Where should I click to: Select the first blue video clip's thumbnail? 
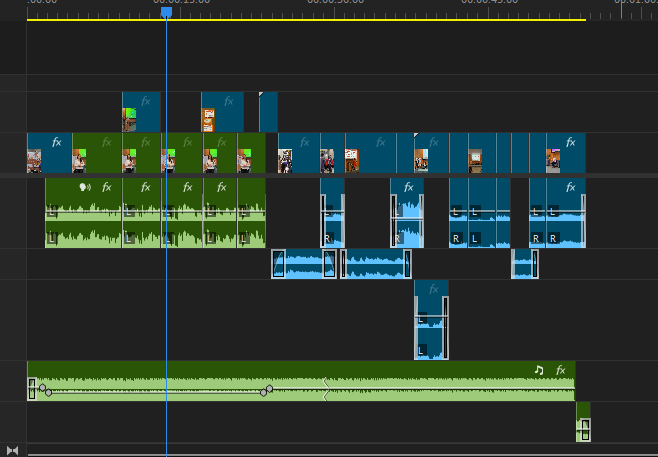pyautogui.click(x=34, y=161)
